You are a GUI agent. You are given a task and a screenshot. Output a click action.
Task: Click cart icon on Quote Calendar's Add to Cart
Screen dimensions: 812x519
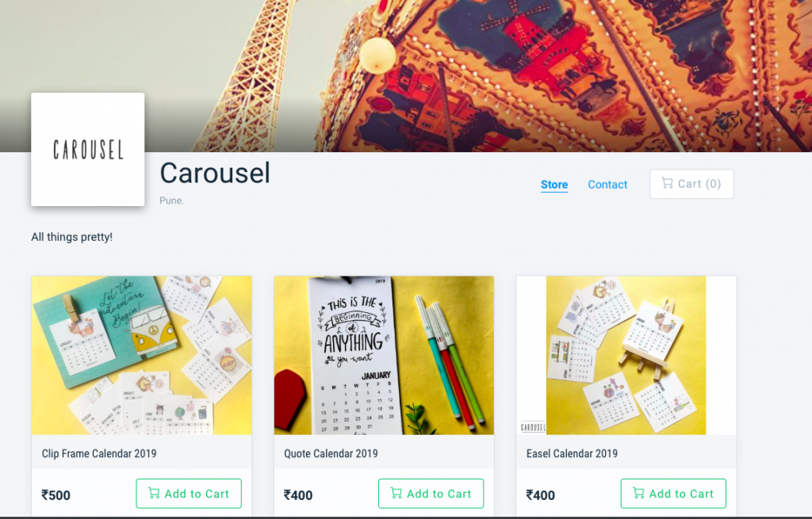(x=396, y=493)
